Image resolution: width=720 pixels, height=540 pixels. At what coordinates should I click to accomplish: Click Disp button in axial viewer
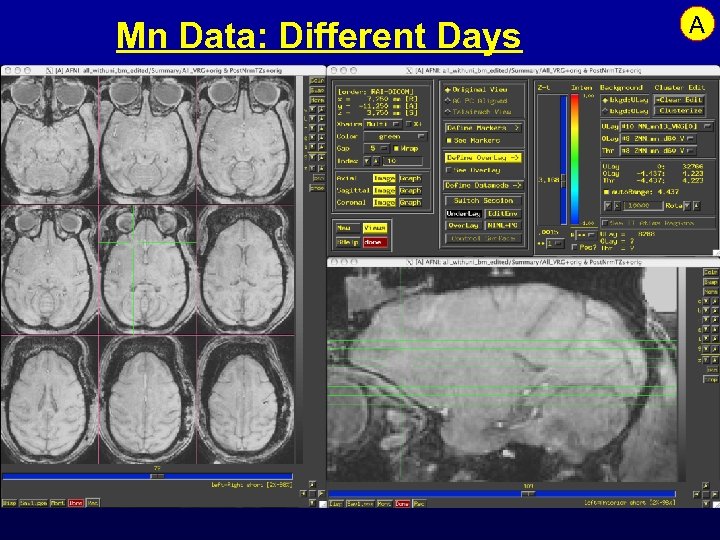(x=9, y=503)
